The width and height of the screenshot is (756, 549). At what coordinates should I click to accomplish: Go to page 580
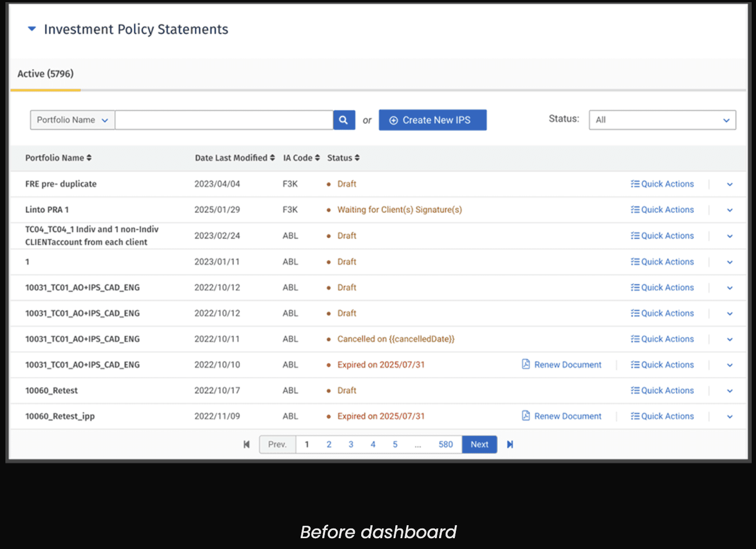click(446, 444)
